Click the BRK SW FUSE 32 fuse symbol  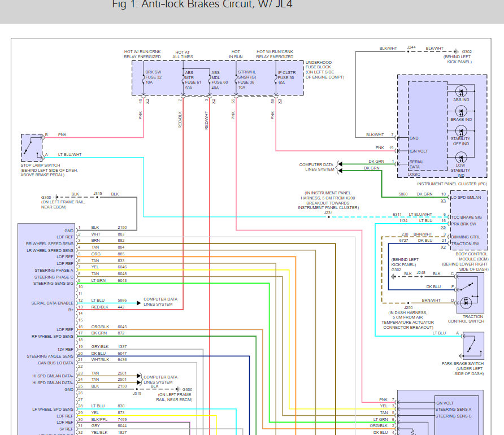pyautogui.click(x=144, y=79)
